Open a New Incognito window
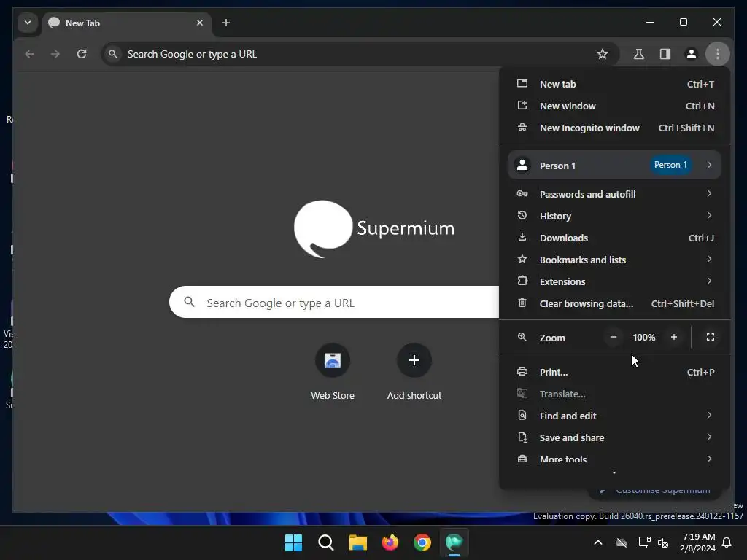Image resolution: width=747 pixels, height=560 pixels. click(x=614, y=128)
